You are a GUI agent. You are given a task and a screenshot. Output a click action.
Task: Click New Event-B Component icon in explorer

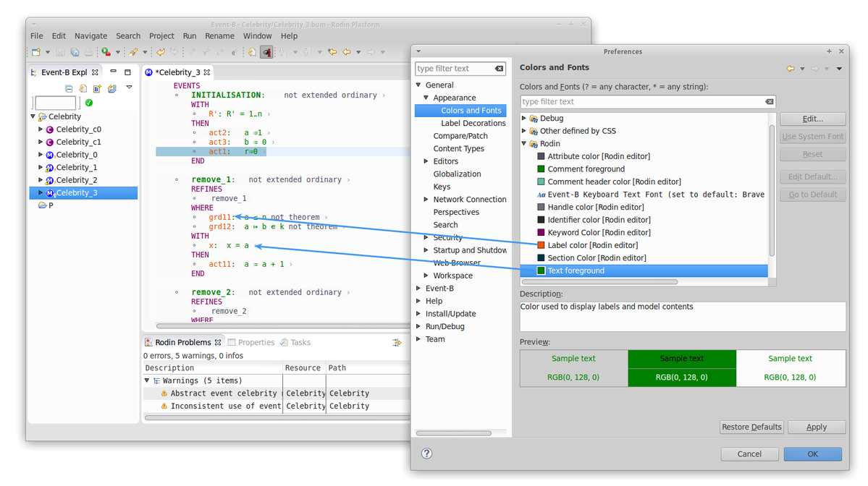click(98, 88)
